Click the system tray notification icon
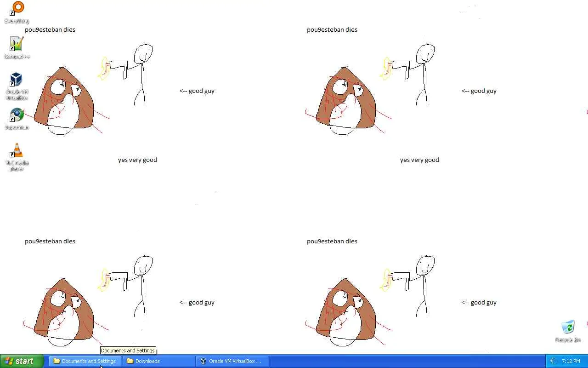Screen dimensions: 588x368 pos(554,361)
